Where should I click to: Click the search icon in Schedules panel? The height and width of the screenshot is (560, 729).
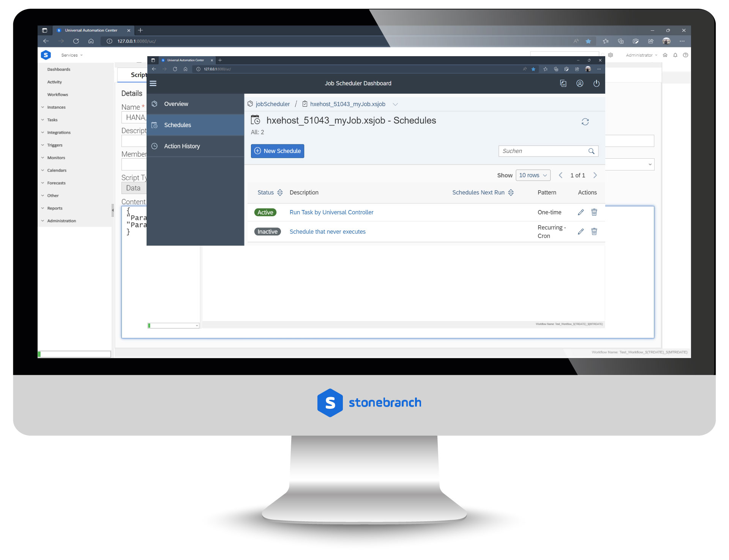pos(591,151)
